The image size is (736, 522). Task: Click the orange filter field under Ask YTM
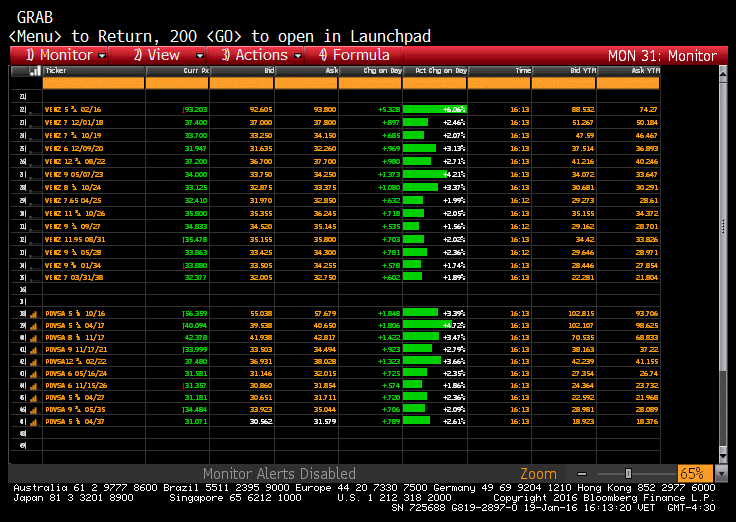[628, 84]
